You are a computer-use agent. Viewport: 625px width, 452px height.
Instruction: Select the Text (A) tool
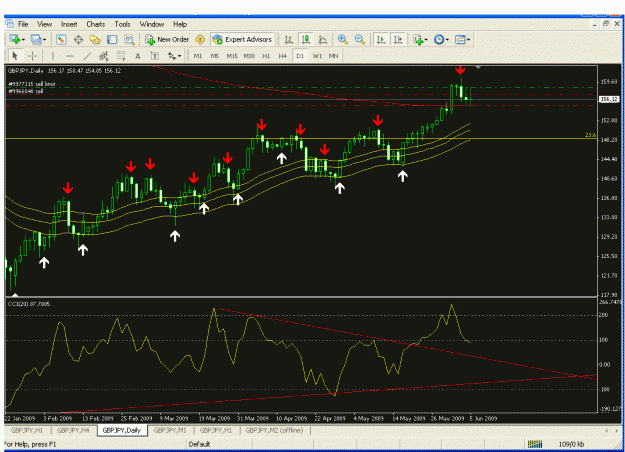(138, 56)
